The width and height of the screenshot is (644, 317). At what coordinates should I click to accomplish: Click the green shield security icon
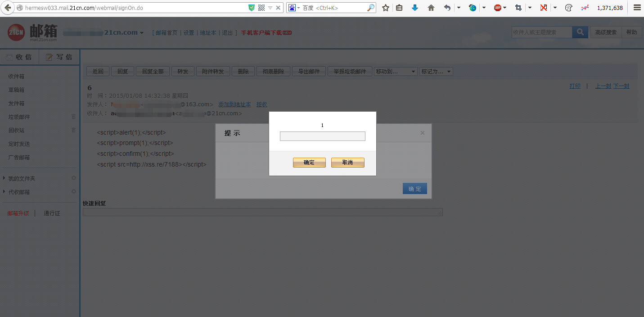coord(252,8)
